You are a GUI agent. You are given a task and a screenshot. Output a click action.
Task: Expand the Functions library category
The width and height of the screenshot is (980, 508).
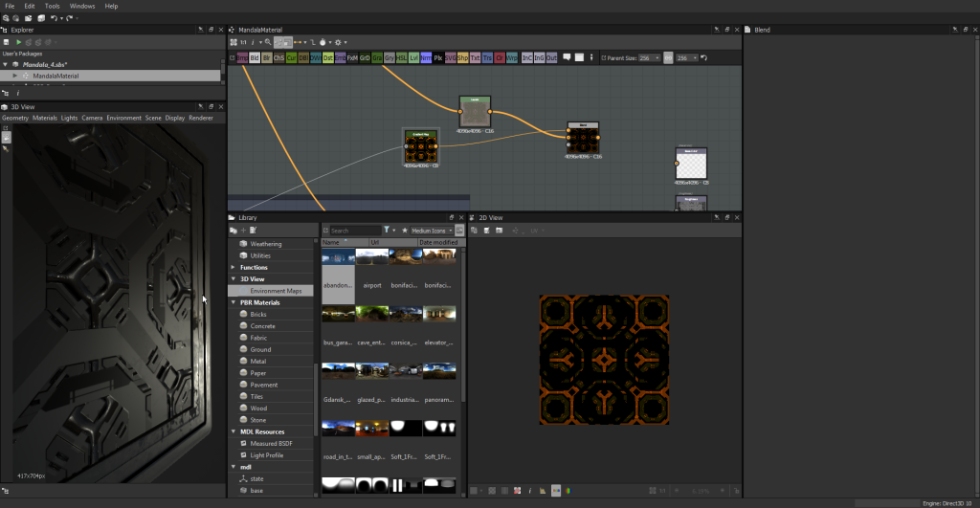pyautogui.click(x=234, y=268)
